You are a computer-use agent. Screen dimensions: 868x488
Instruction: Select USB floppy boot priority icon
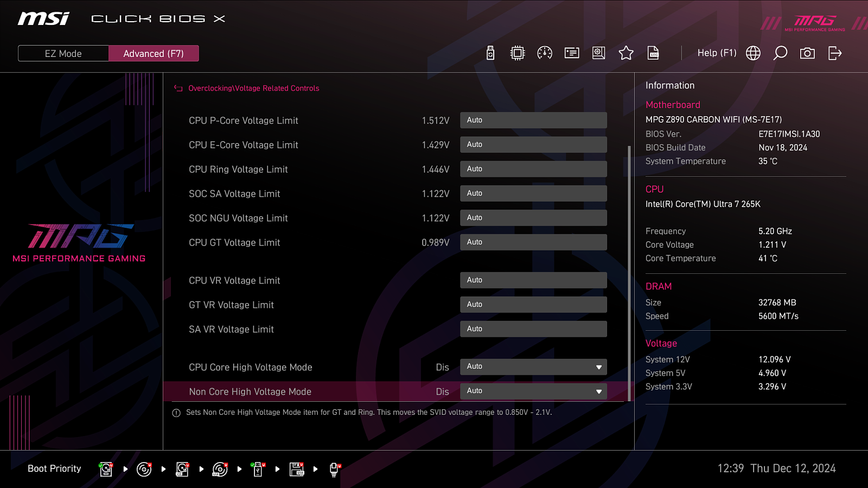point(297,469)
